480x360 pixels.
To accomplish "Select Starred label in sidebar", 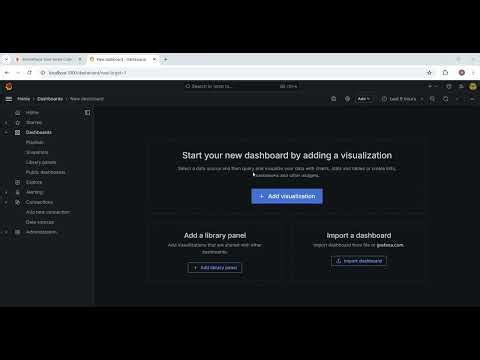I will [x=34, y=123].
